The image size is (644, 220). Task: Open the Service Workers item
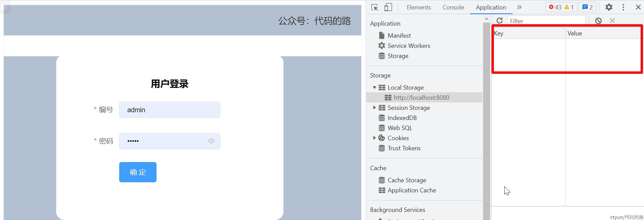[409, 46]
